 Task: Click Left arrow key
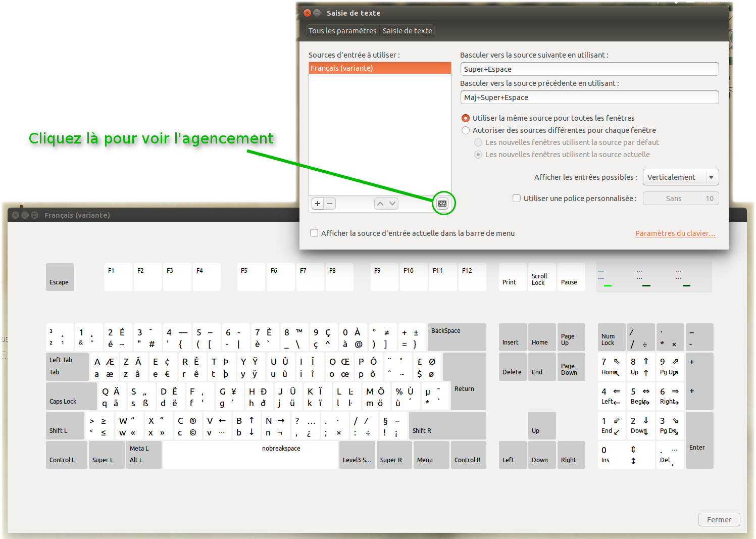[513, 455]
